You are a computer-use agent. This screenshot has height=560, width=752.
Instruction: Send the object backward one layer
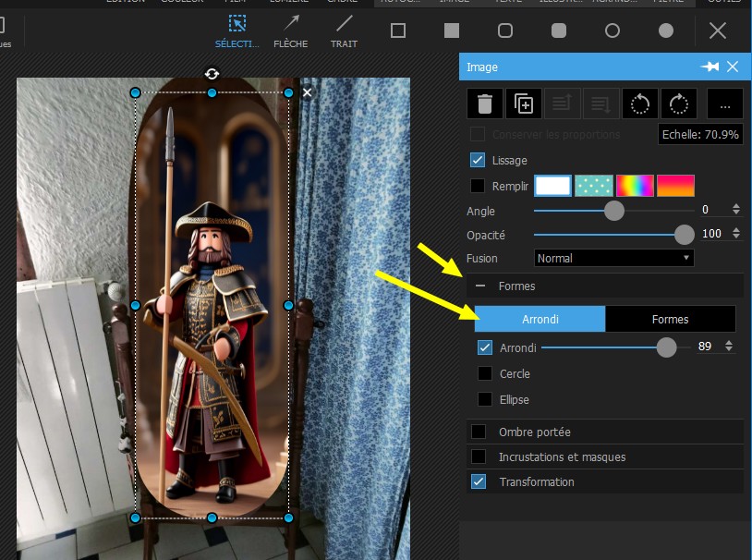coord(600,103)
